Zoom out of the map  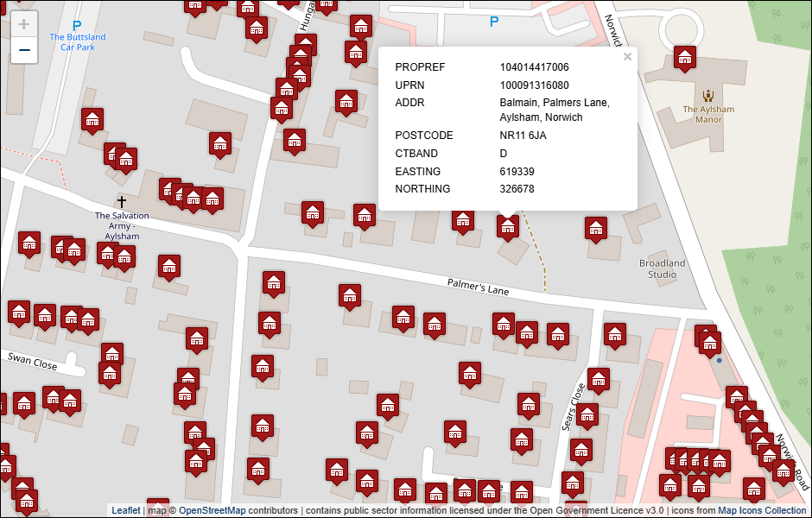pos(24,50)
